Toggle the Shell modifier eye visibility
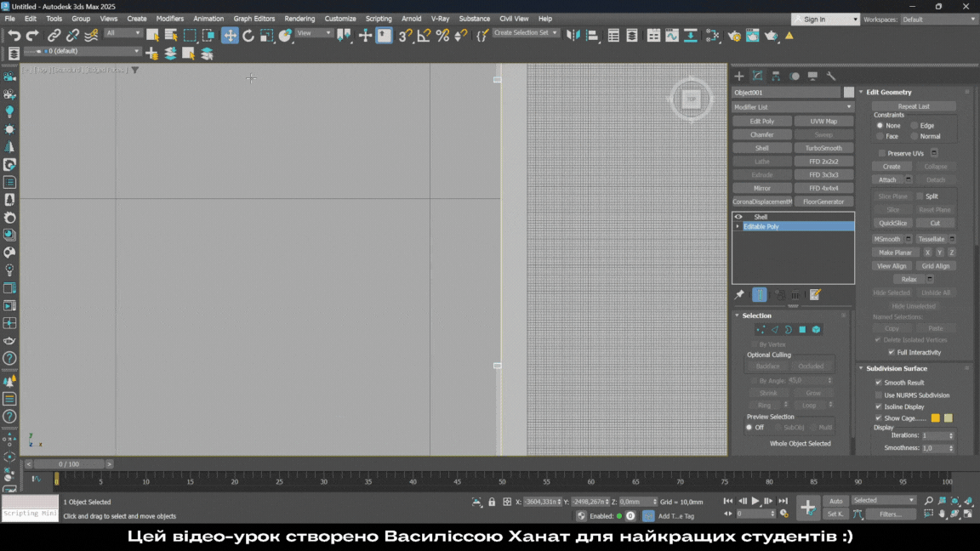Screen dimensions: 980x551 (738, 217)
